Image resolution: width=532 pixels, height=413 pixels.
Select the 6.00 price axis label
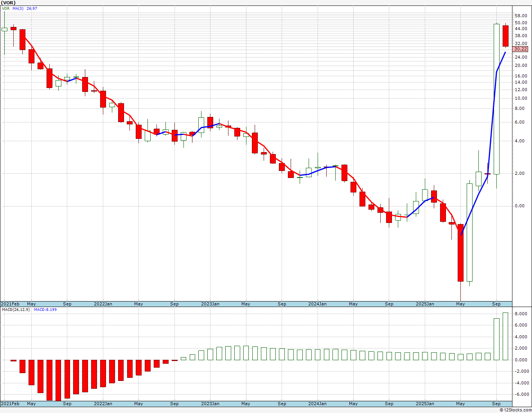pyautogui.click(x=520, y=122)
